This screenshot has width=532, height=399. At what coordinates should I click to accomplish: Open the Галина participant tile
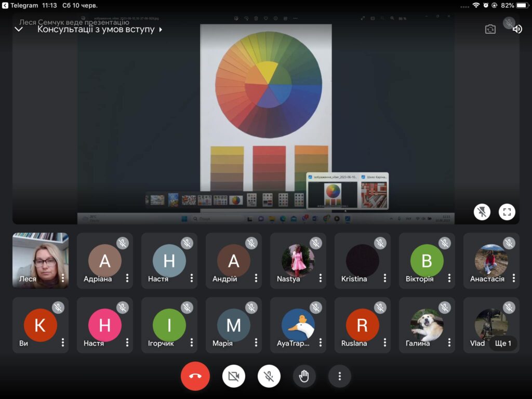coord(427,325)
